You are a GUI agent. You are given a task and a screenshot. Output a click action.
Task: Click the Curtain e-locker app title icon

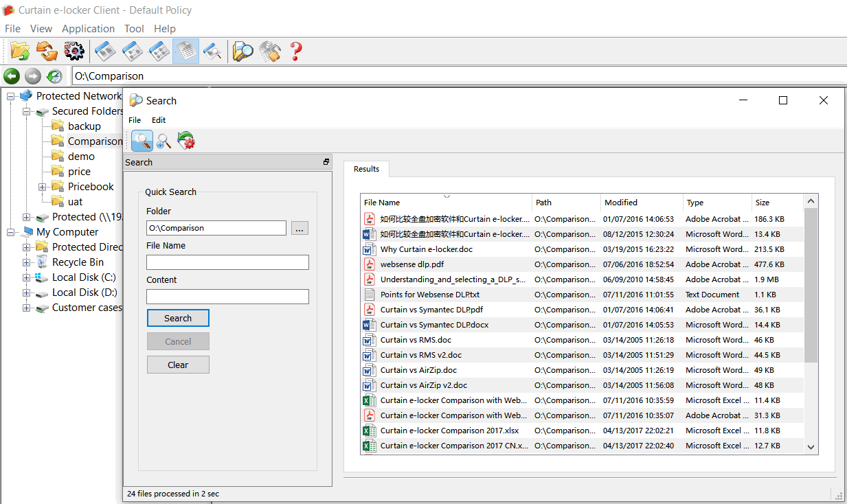(8, 10)
